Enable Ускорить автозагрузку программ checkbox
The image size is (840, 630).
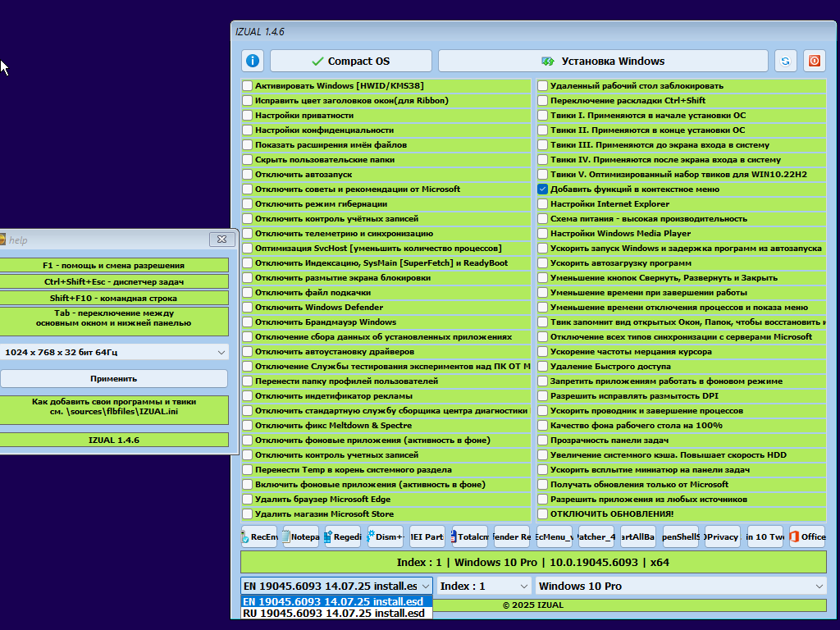[543, 263]
